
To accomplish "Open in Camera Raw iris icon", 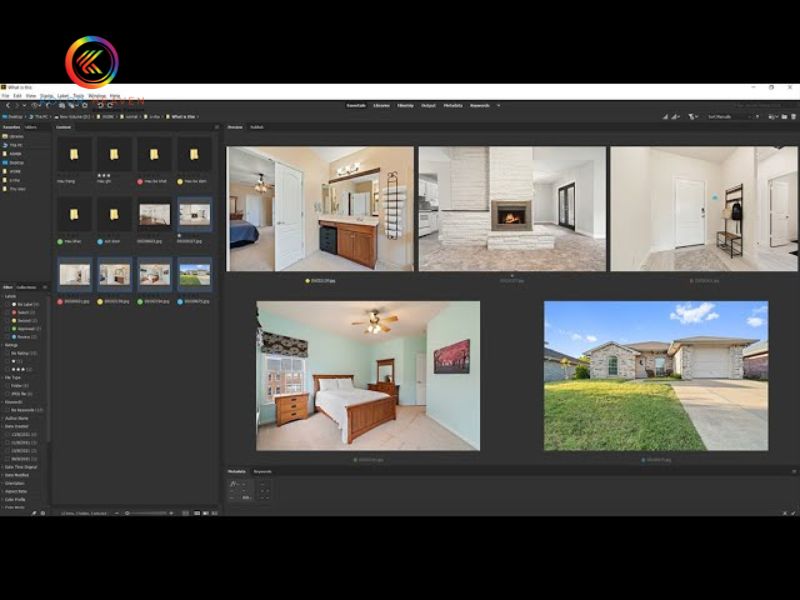I will pos(85,106).
